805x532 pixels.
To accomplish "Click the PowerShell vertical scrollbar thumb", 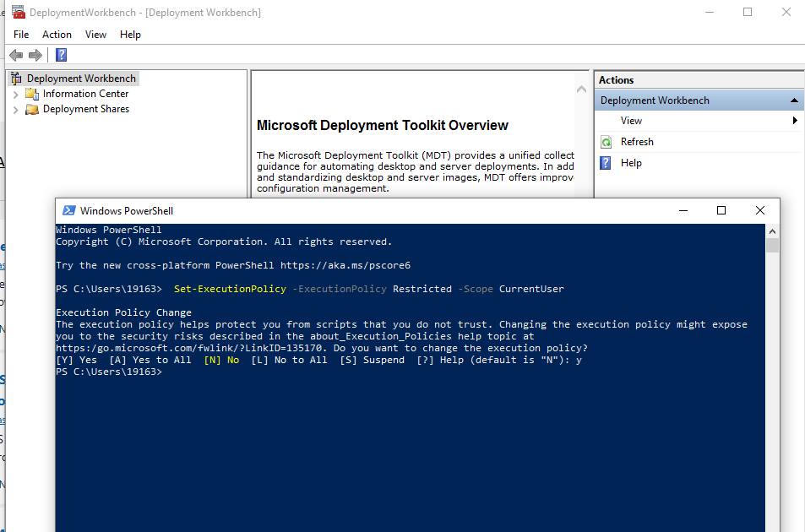I will click(x=772, y=245).
